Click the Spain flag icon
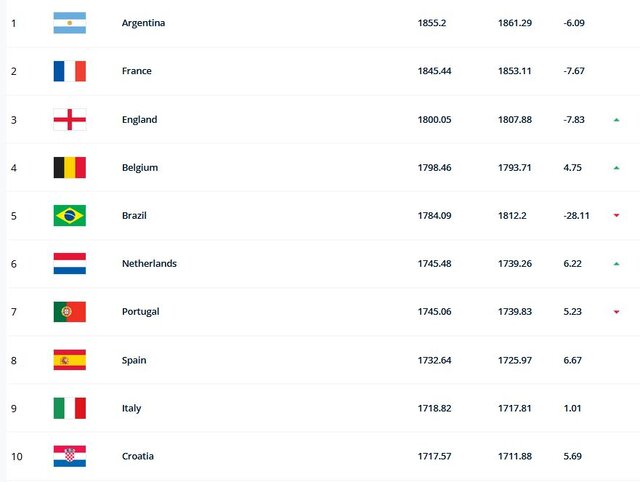 69,359
